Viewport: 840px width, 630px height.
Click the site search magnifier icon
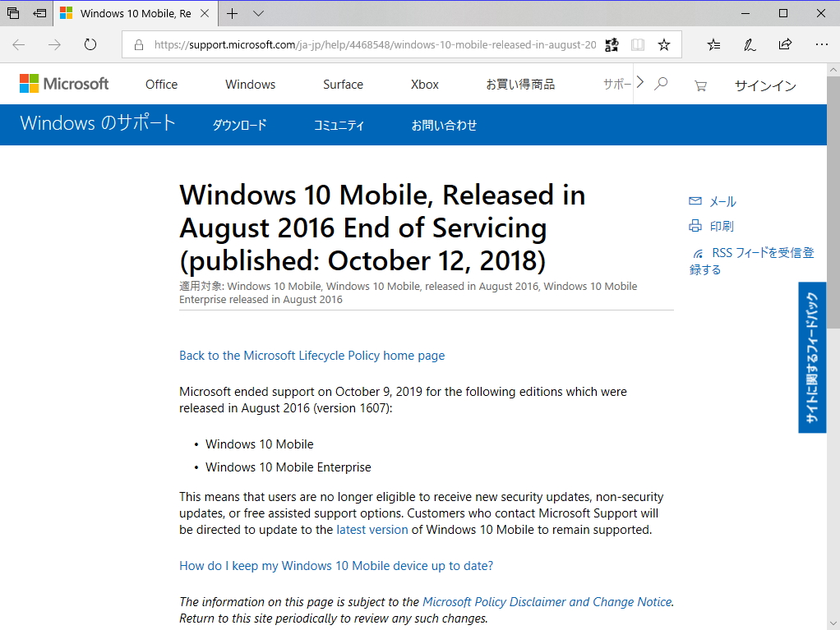(661, 84)
